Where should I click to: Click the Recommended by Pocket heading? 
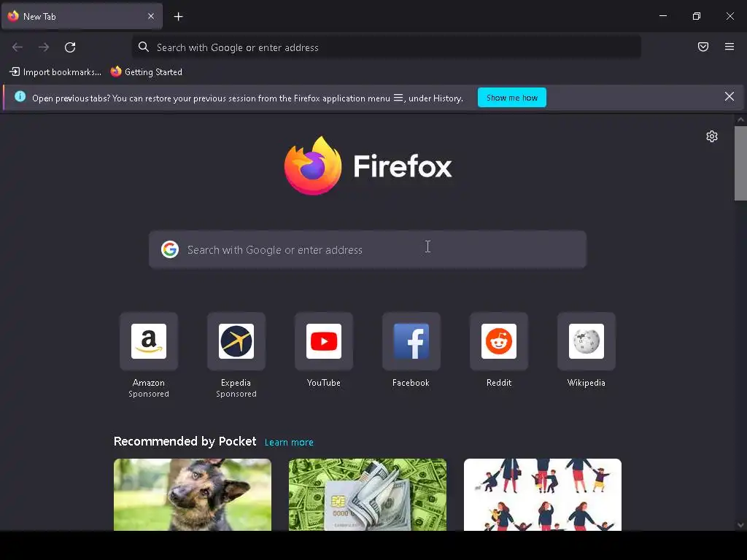[x=185, y=441]
